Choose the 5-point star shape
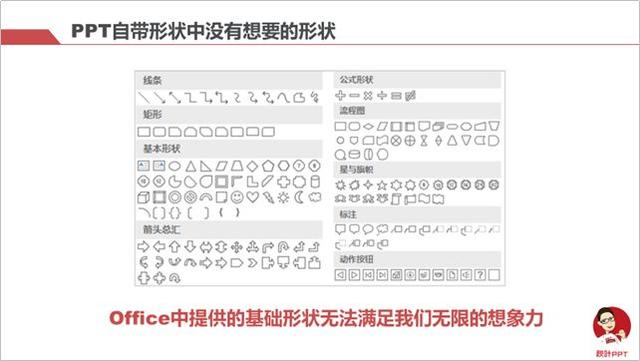Screen dimensions: 640x361 (382, 185)
